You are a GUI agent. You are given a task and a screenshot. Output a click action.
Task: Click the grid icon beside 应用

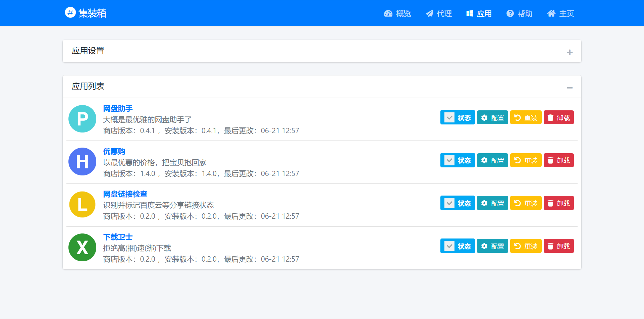tap(469, 13)
